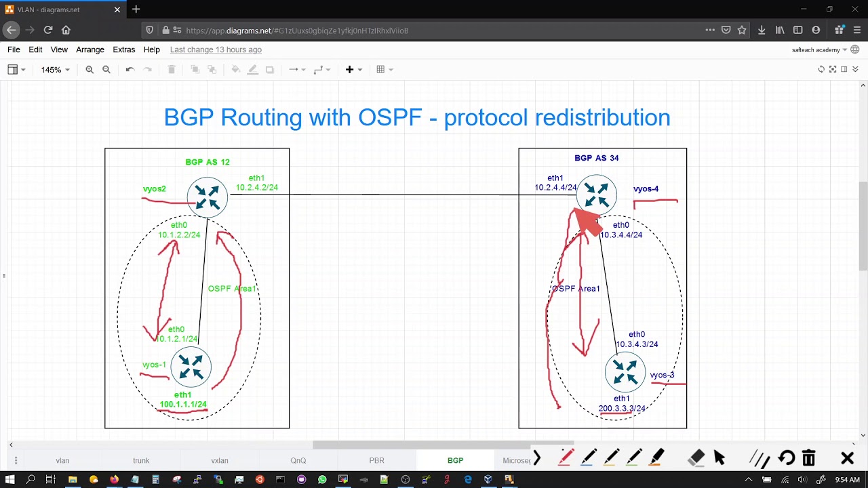Viewport: 868px width, 488px height.
Task: Open the 145% zoom level dropdown
Action: point(56,70)
